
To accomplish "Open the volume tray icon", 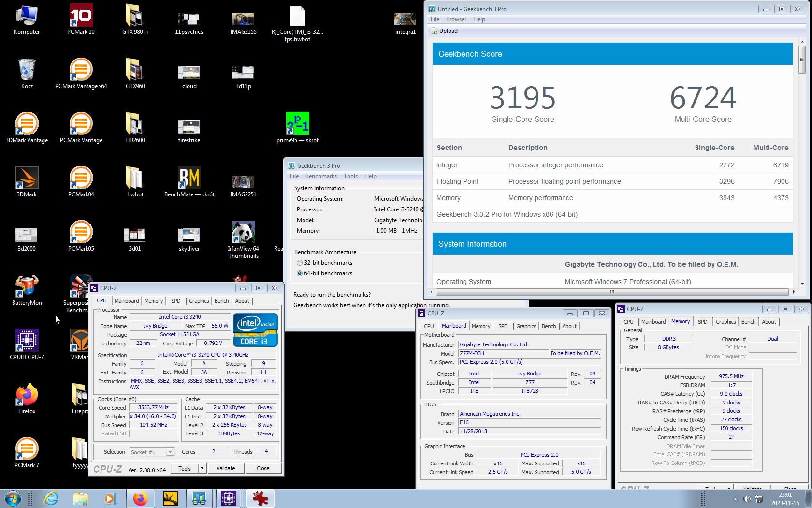I will tap(747, 499).
